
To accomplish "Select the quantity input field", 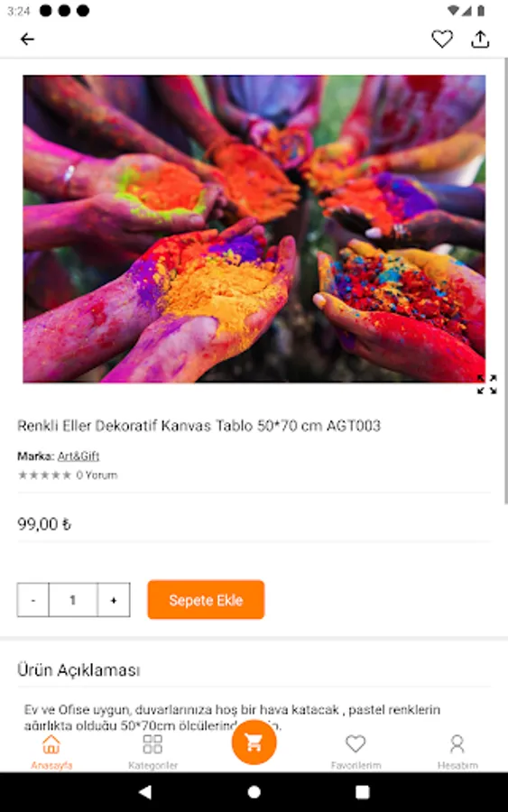I will [x=73, y=600].
